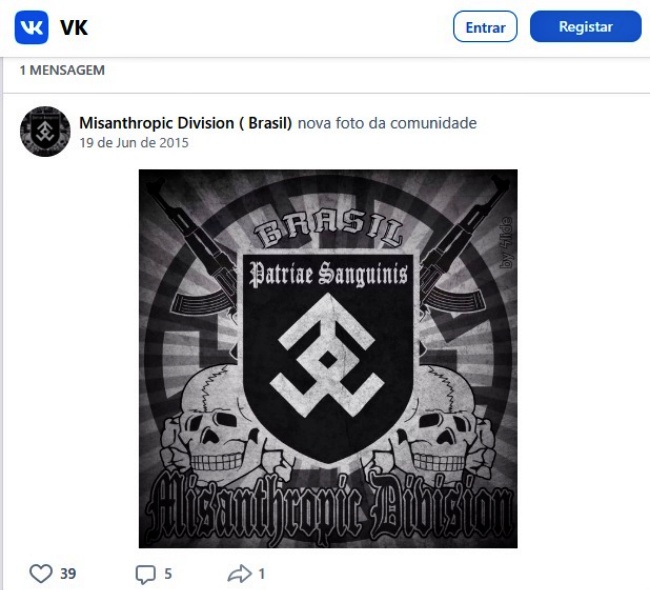650x590 pixels.
Task: Click the Entrar login button
Action: (485, 27)
